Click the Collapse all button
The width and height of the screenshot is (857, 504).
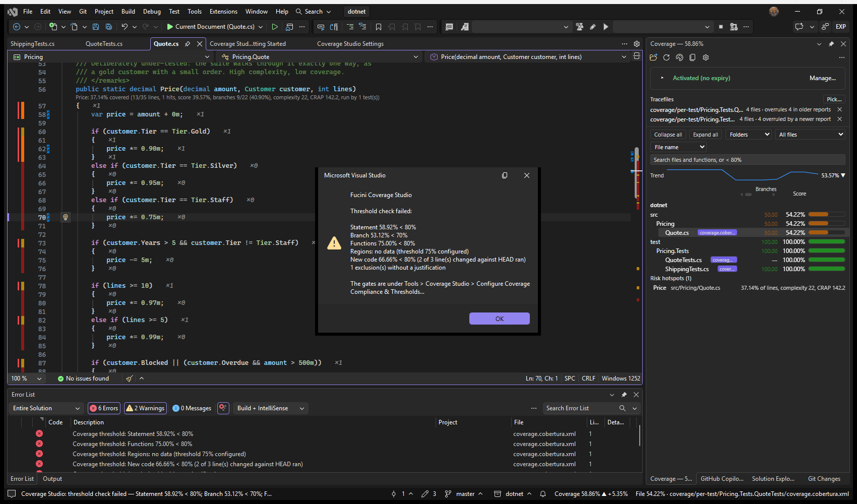(x=668, y=135)
